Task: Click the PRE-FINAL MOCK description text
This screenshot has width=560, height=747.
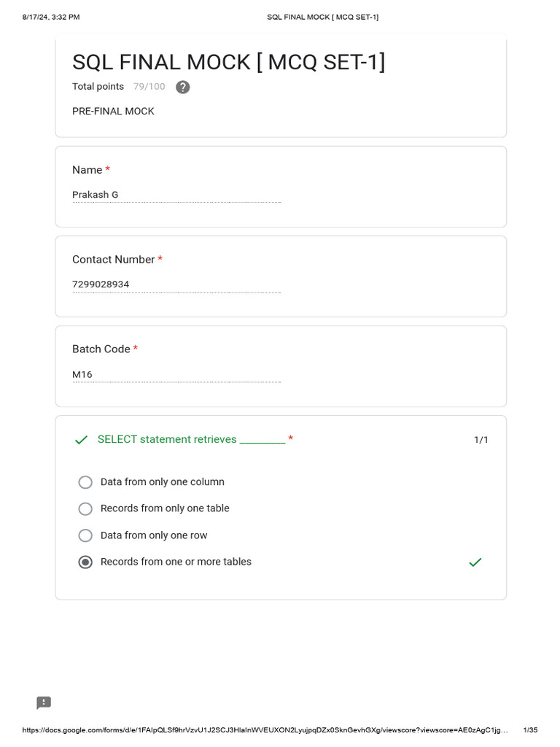Action: point(113,111)
